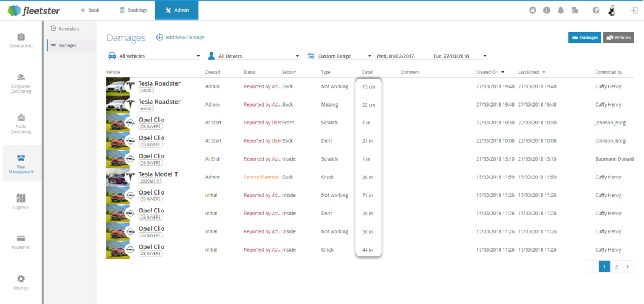Viewport: 644px width, 304px height.
Task: Open the Book tab
Action: tap(90, 10)
